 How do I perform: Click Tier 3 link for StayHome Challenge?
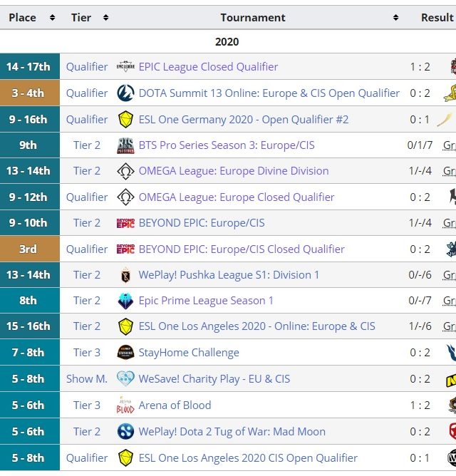(x=87, y=353)
